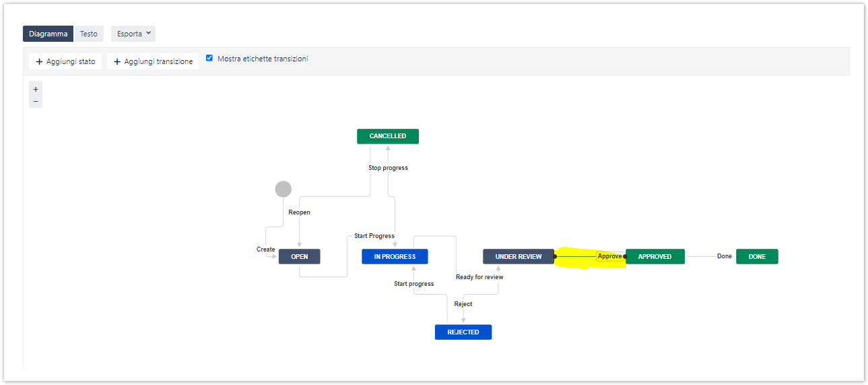Open the Esporta dropdown
The width and height of the screenshot is (868, 385).
(x=133, y=34)
